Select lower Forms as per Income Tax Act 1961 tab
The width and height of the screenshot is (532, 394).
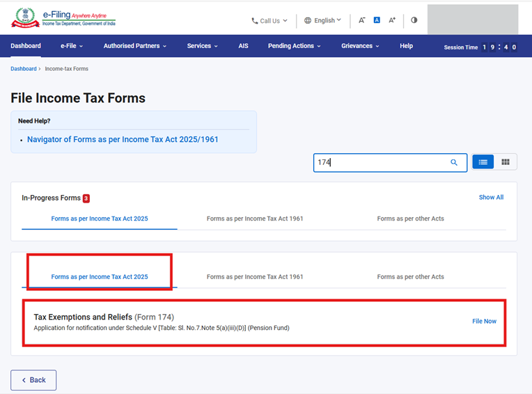point(255,276)
